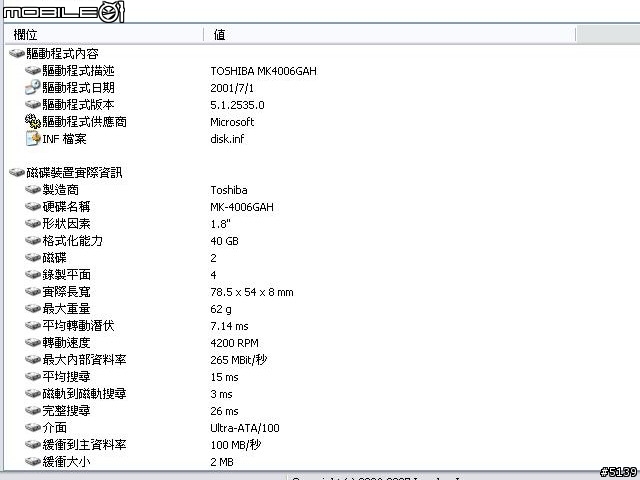Screen dimensions: 640x480
Task: Select the average seek value 15 ms
Action: click(224, 377)
